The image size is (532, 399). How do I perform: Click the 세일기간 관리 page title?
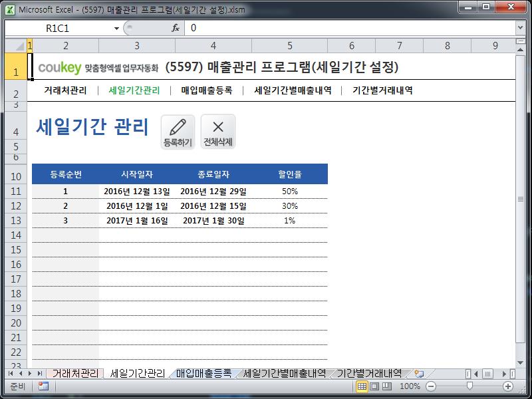[x=92, y=127]
